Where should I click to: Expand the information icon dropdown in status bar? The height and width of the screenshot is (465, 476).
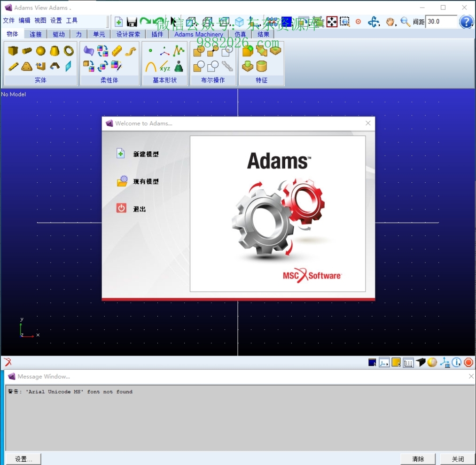click(456, 362)
